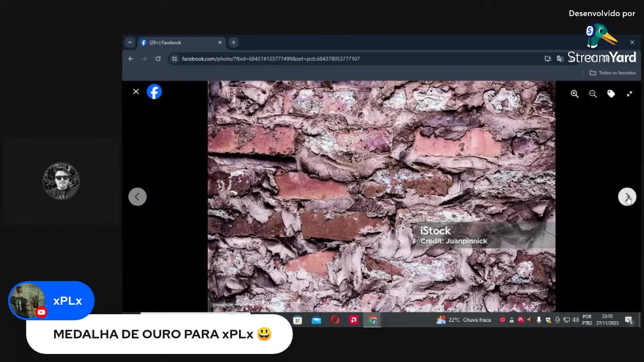Click the browser forward arrow
Screen dimensions: 644x362
[x=144, y=59]
